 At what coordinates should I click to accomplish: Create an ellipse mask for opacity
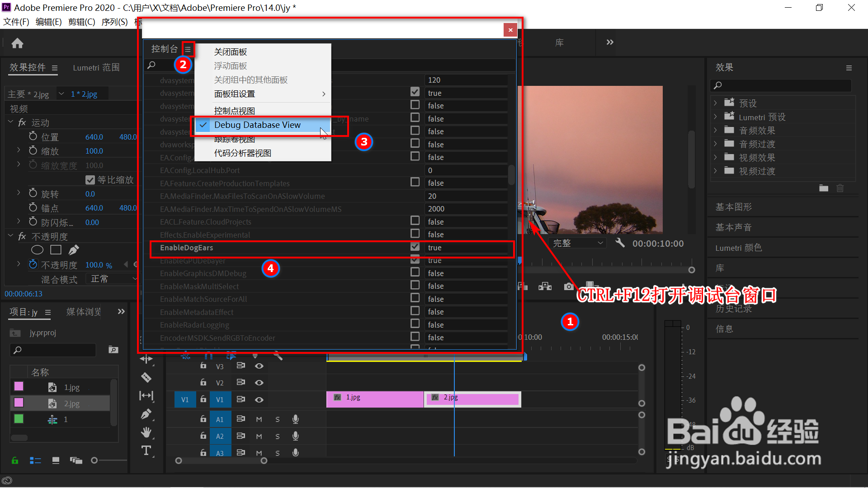(x=37, y=250)
